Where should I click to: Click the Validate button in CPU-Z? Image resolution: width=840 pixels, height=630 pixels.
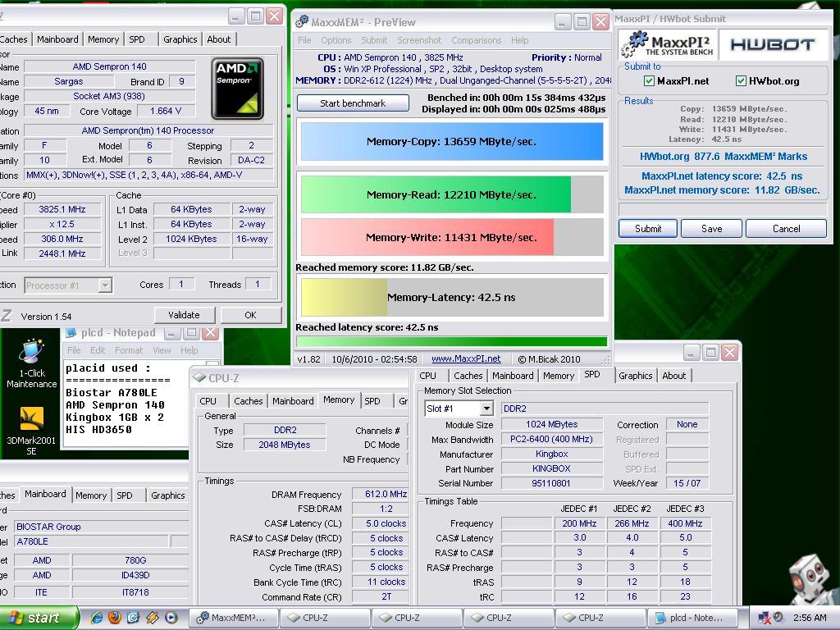tap(184, 315)
